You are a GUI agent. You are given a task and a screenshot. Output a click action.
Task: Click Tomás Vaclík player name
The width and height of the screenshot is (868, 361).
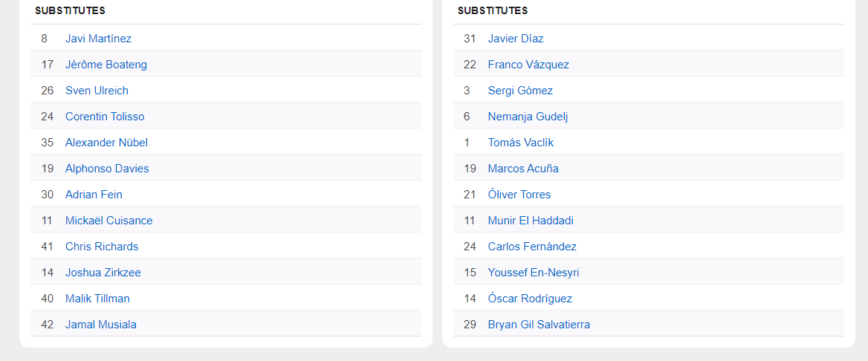521,143
